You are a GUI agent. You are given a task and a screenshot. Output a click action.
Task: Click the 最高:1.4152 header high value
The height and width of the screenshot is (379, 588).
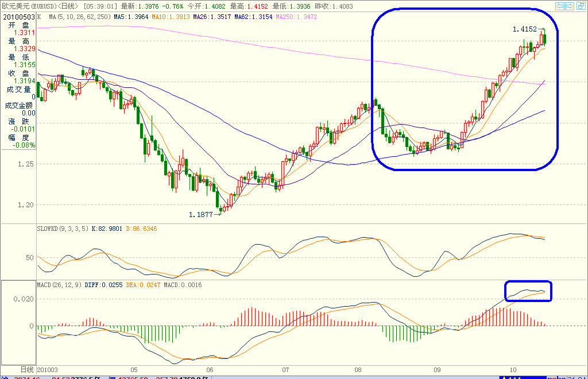(249, 6)
